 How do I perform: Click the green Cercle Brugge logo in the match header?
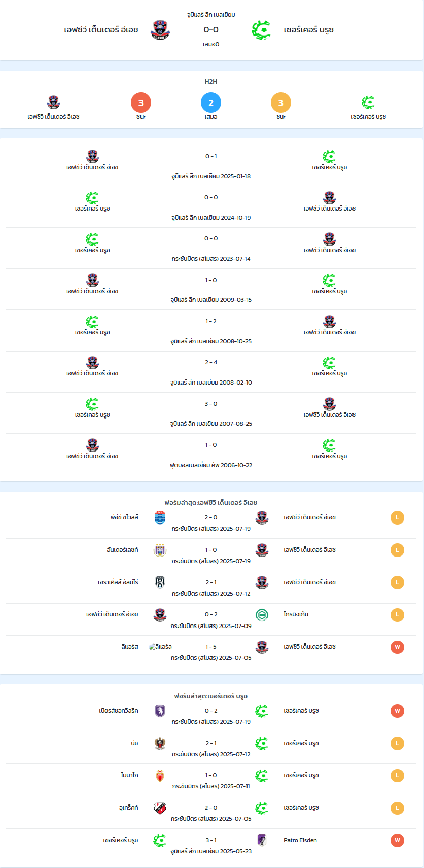(262, 30)
